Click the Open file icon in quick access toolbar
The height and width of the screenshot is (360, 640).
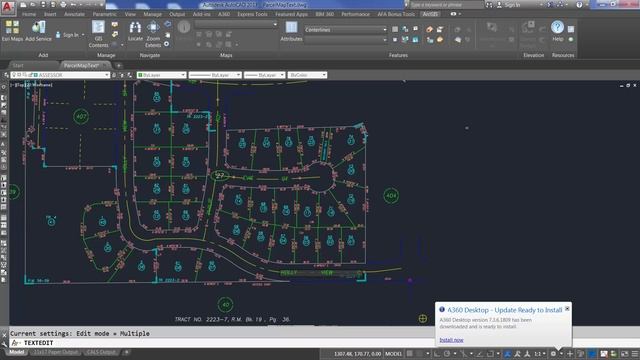[x=33, y=4]
